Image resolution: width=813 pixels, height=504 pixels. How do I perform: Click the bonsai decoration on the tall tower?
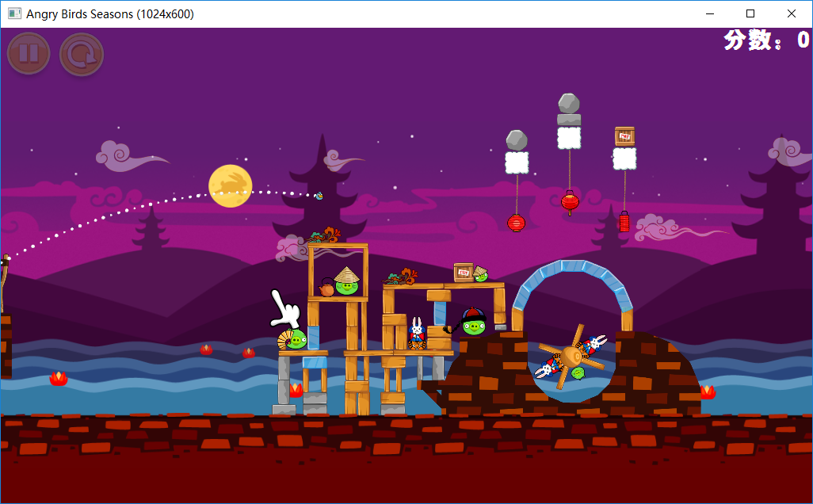tap(326, 235)
